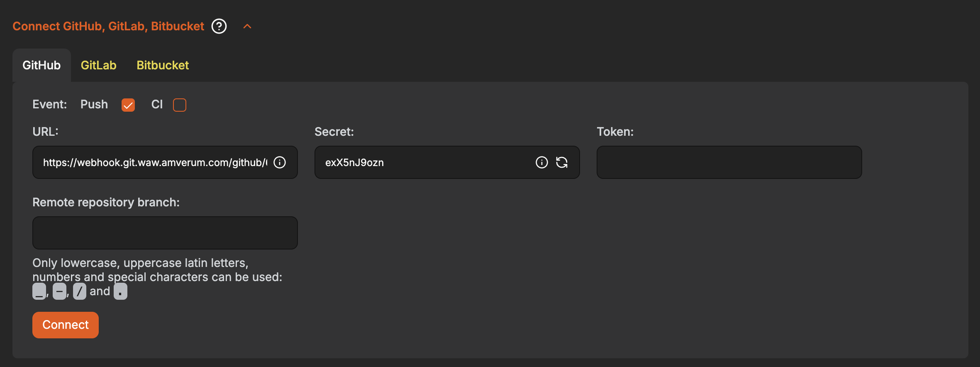Click info icon inside the URL field

pyautogui.click(x=280, y=162)
